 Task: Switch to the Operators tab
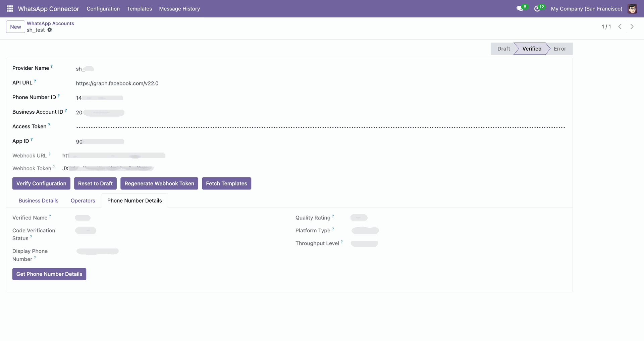coord(83,201)
